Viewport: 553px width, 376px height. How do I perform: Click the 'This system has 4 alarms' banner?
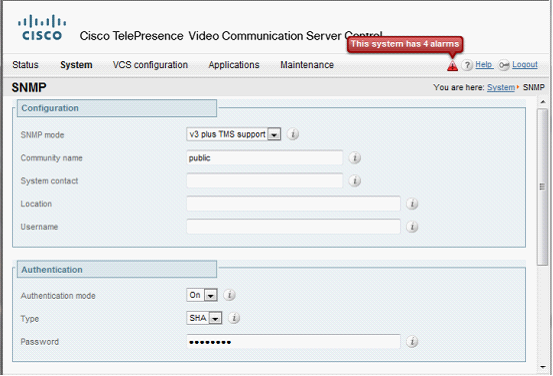coord(405,44)
